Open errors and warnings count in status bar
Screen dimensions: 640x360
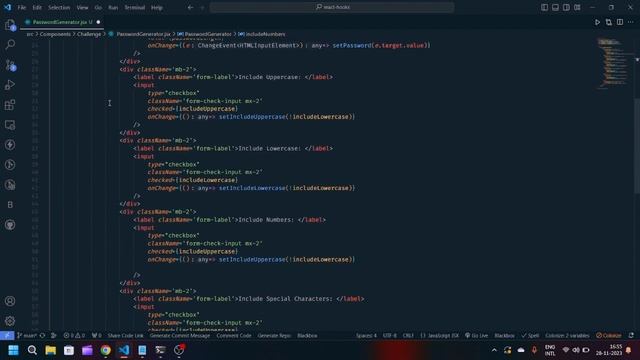click(74, 336)
